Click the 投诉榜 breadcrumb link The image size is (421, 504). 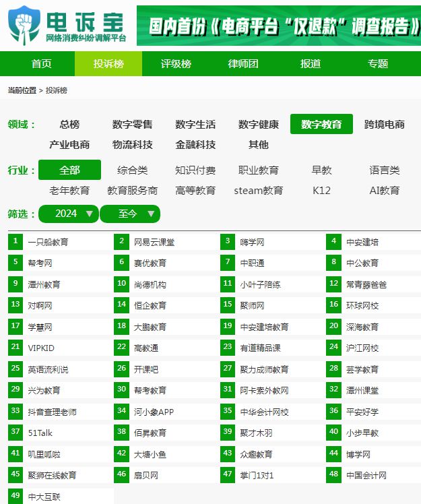[x=57, y=90]
